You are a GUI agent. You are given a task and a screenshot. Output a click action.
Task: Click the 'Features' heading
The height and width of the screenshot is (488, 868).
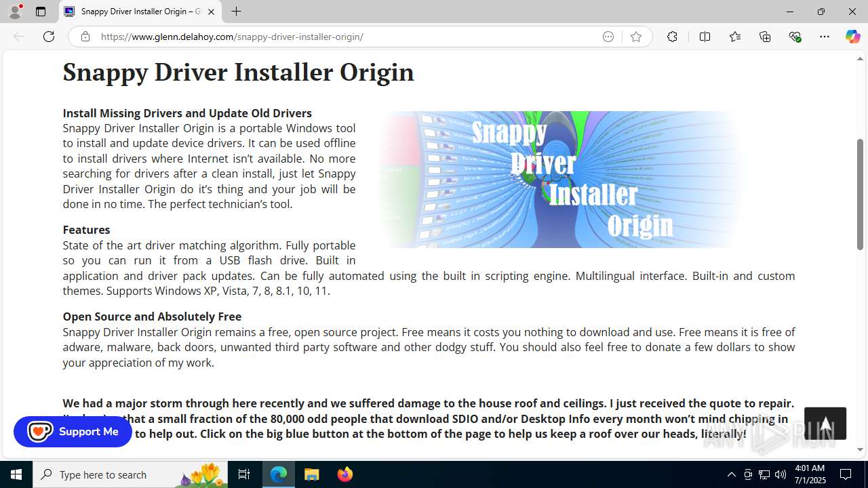86,230
